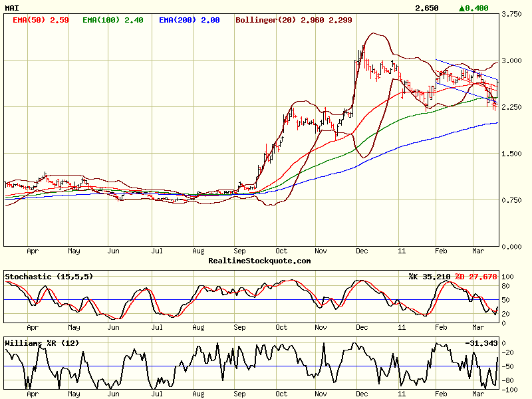Click the green price change 0.400
Screen dimensions: 532x399
pyautogui.click(x=473, y=8)
